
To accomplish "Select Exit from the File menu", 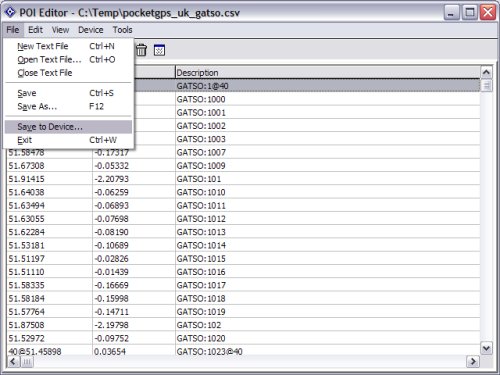I will click(68, 140).
